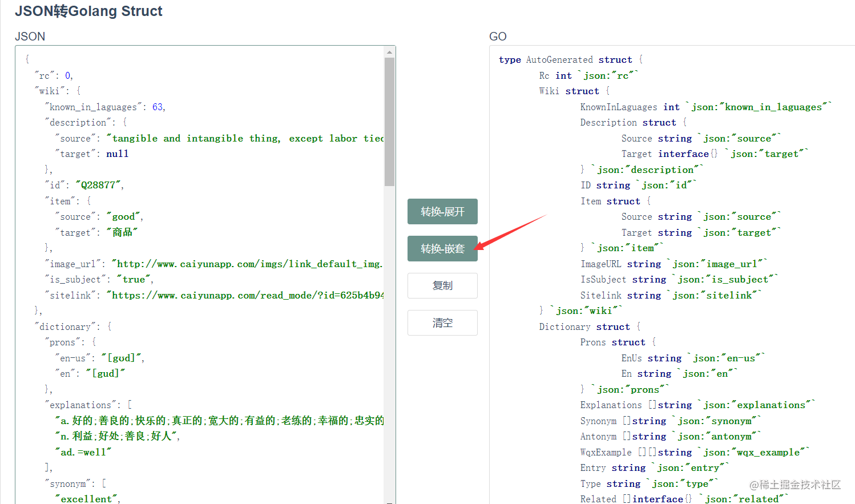Click the Type string field in GO output
Viewport: 855px width, 504px height.
point(650,484)
